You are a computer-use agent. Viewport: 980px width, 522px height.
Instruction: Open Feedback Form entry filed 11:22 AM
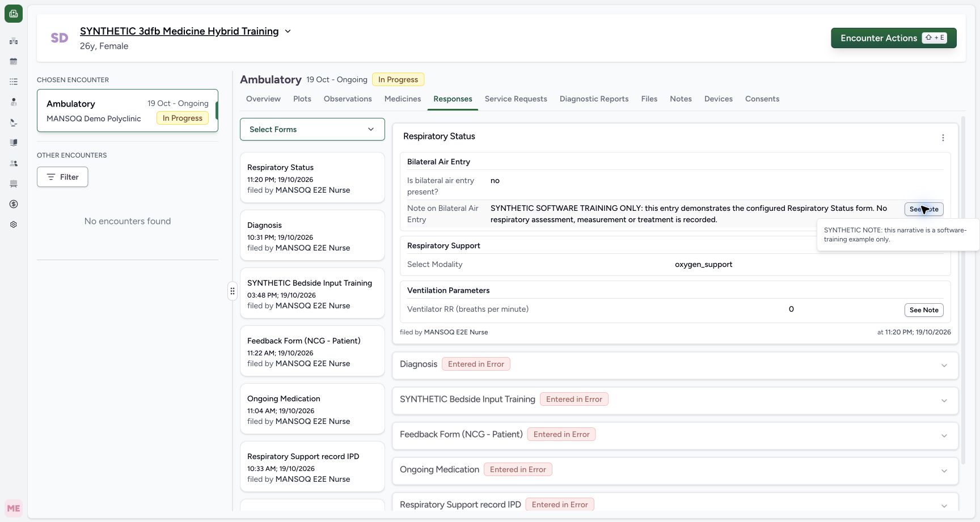(312, 351)
